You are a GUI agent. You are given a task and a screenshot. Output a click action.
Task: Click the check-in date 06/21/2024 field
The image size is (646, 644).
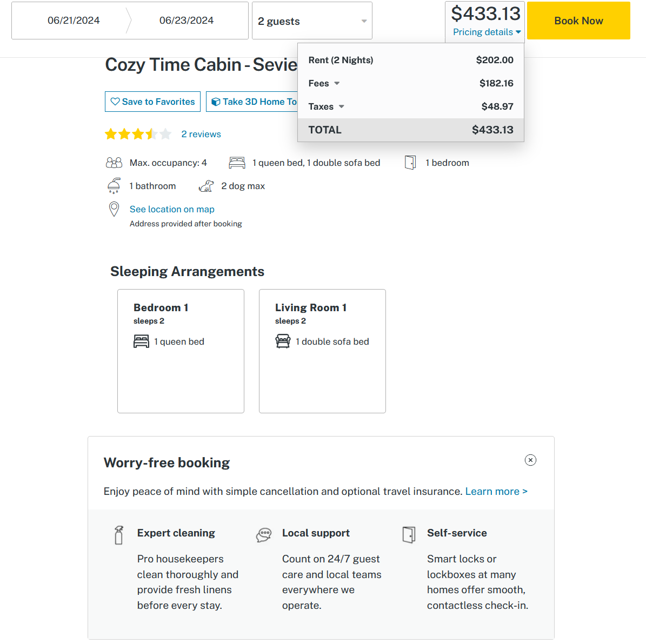pyautogui.click(x=74, y=21)
